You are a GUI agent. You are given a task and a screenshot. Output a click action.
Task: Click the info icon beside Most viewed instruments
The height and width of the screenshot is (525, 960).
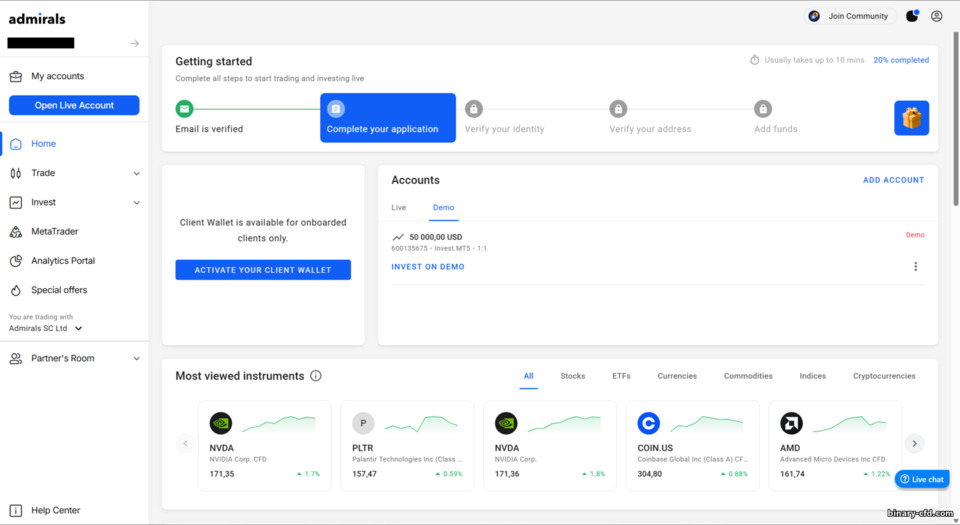pos(316,376)
